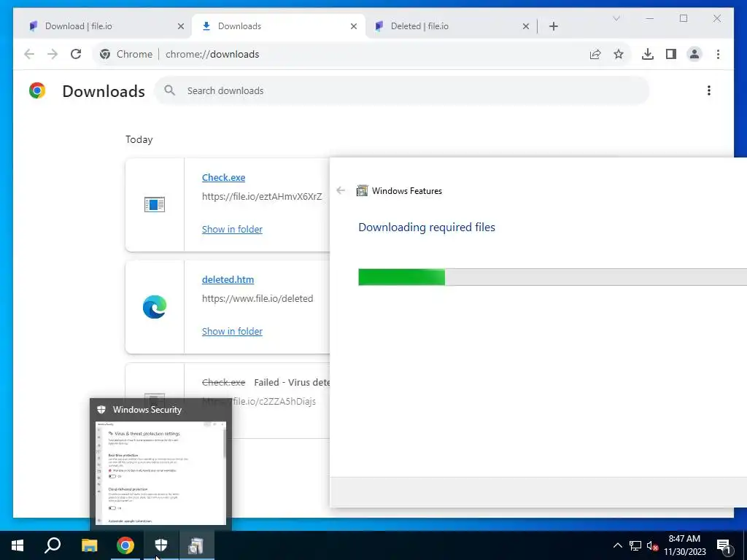This screenshot has height=560, width=747.
Task: Click the Windows Security preview thumbnail
Action: click(x=161, y=473)
